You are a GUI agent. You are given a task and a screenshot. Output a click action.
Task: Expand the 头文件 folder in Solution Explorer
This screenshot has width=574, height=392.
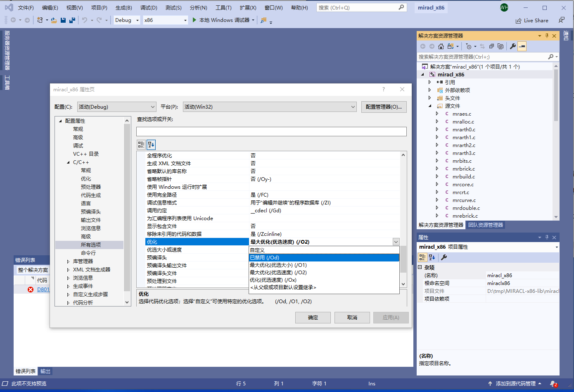pos(430,98)
